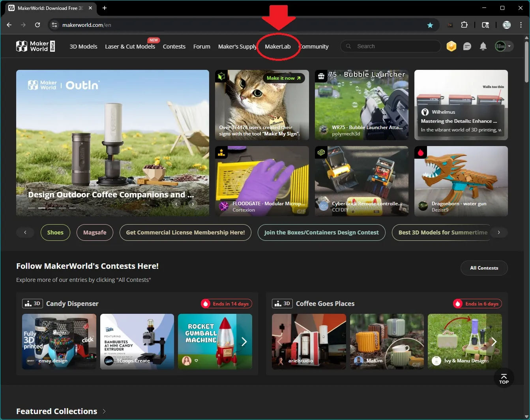Expand Featured Collections with the chevron
This screenshot has width=530, height=420.
click(104, 411)
